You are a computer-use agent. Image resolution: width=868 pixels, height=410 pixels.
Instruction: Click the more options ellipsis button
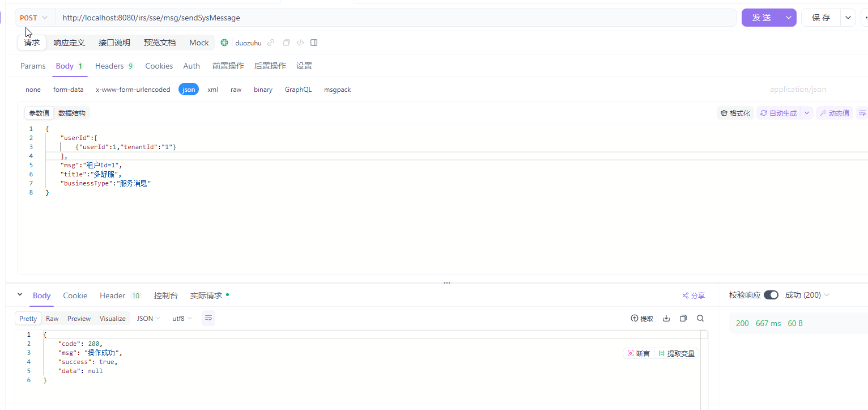(x=865, y=18)
